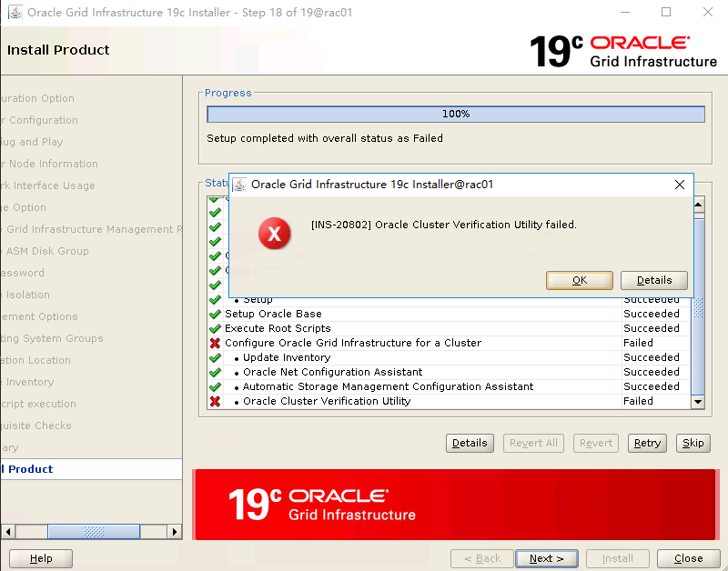Open Details in the error dialog
This screenshot has width=728, height=571.
(x=653, y=280)
